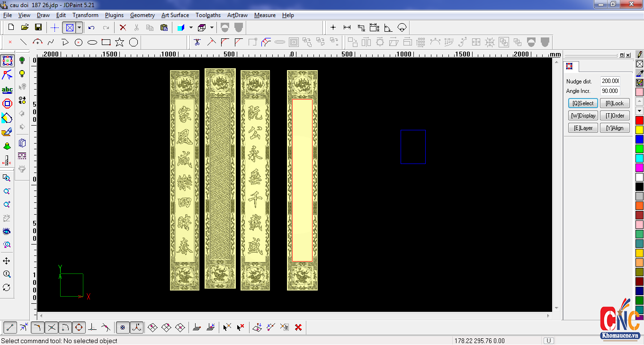Image resolution: width=644 pixels, height=345 pixels.
Task: Expand the wireframe box view dropdown
Action: [x=212, y=27]
